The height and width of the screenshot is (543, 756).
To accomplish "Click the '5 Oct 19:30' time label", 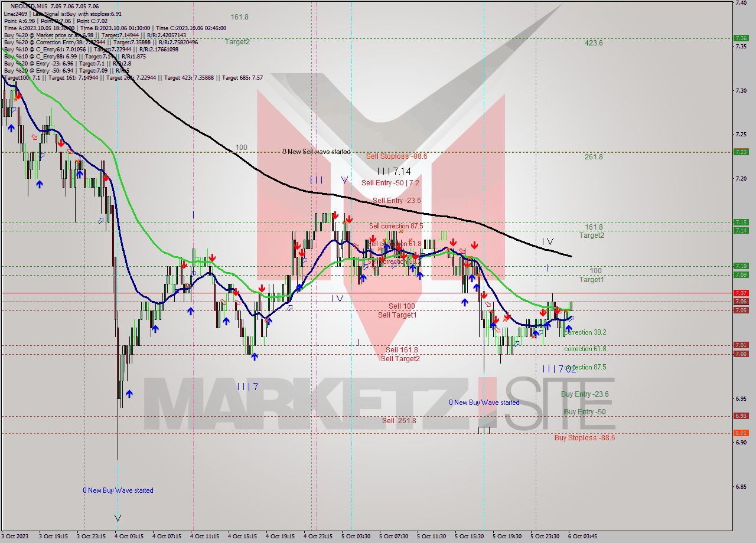I will (507, 536).
